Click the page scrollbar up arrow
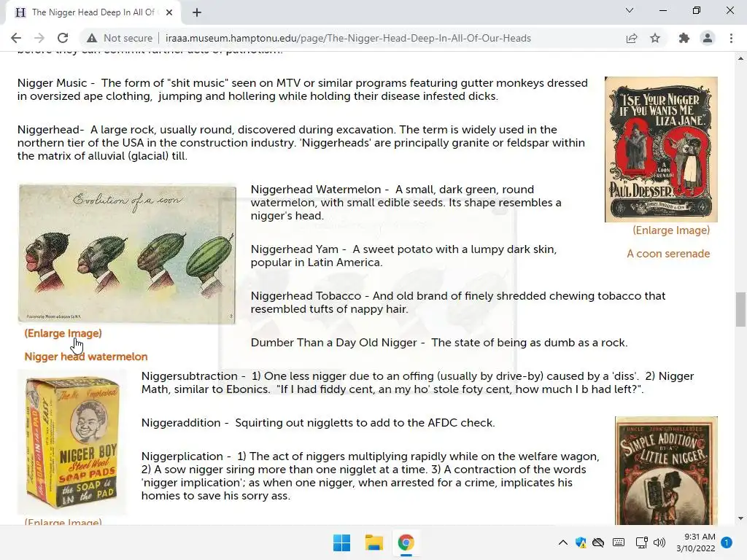The width and height of the screenshot is (747, 560). tap(740, 58)
